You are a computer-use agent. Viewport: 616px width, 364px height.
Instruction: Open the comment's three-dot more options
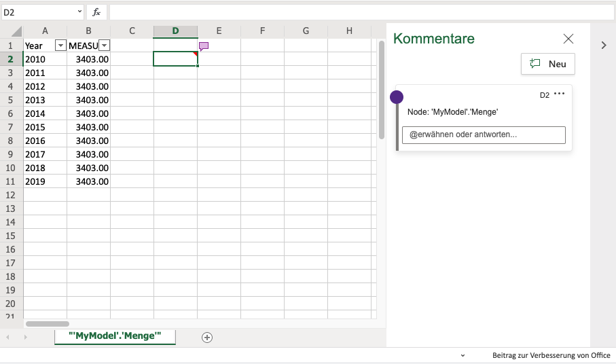(x=560, y=94)
